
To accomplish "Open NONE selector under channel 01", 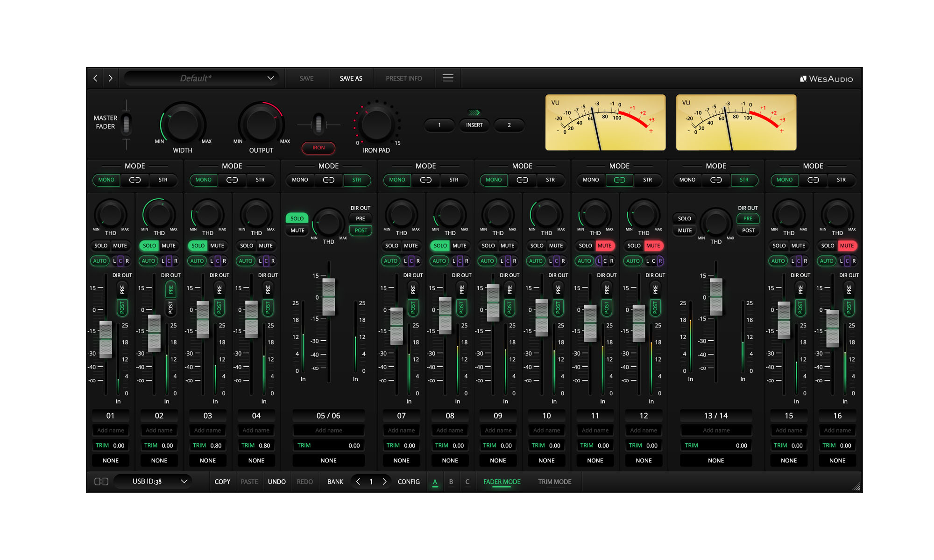I will click(111, 460).
